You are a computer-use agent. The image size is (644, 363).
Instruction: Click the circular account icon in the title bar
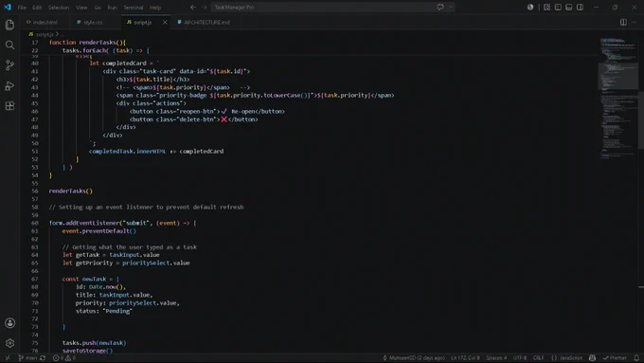530,7
